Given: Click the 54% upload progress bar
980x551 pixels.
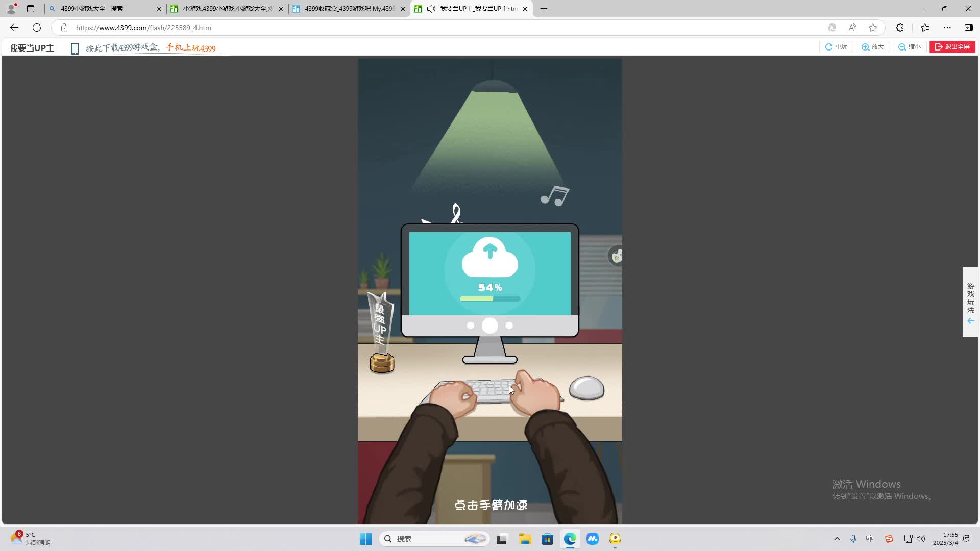Looking at the screenshot, I should [x=489, y=298].
